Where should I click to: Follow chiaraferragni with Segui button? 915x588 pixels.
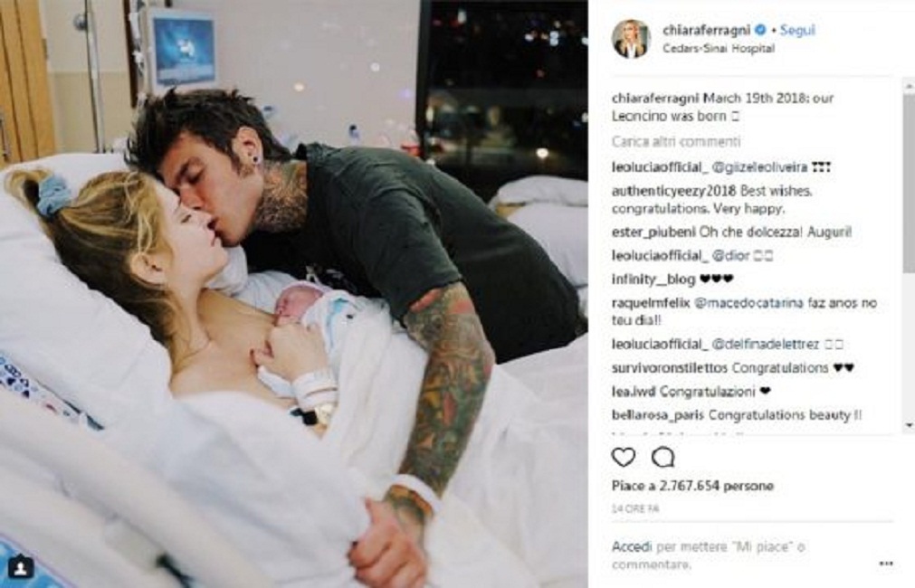click(797, 30)
